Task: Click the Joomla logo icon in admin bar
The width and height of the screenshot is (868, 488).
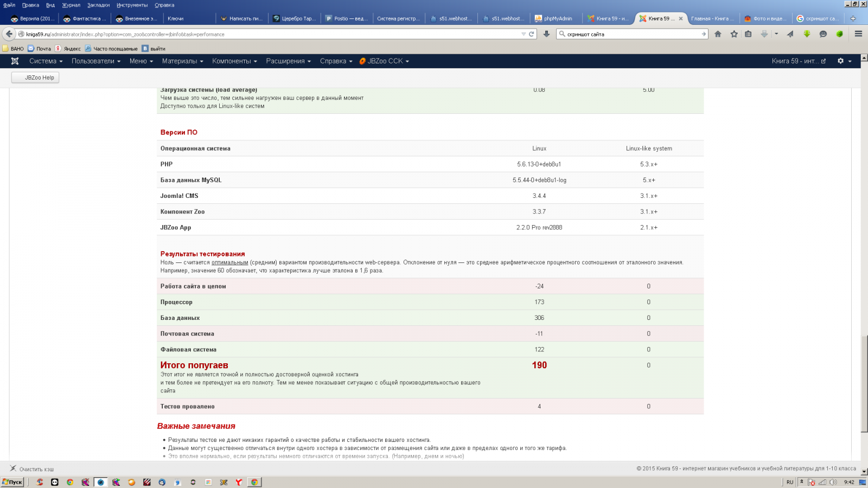Action: pyautogui.click(x=15, y=61)
